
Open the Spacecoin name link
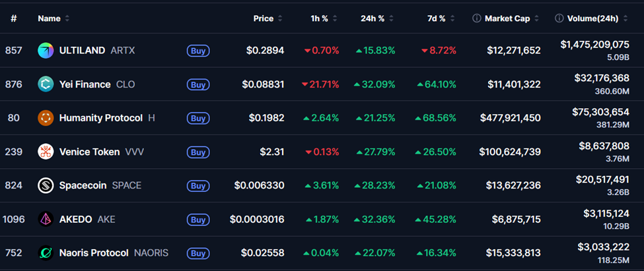[x=83, y=185]
